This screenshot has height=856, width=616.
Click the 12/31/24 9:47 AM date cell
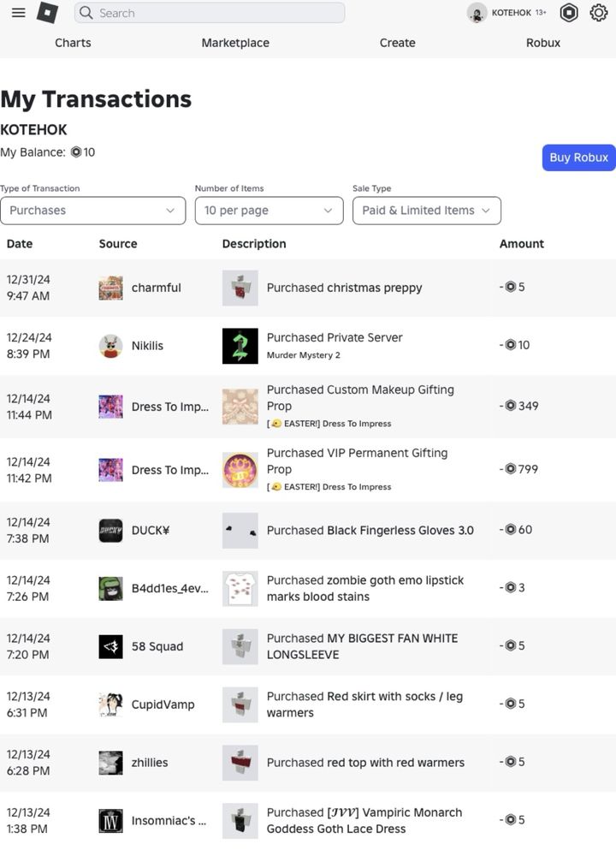coord(28,288)
